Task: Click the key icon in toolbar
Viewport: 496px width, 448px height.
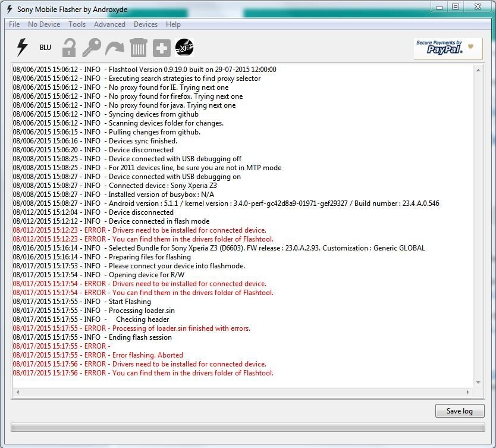Action: click(x=92, y=48)
